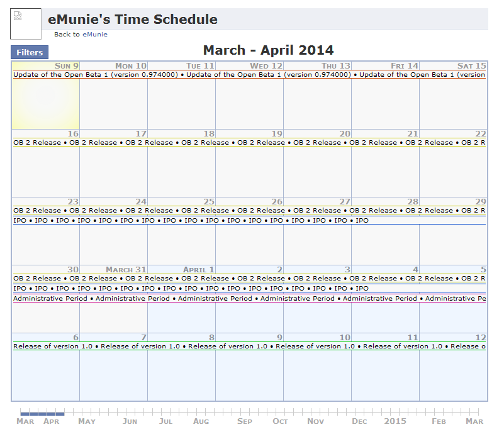Click the eMunie project image icon

click(x=25, y=24)
